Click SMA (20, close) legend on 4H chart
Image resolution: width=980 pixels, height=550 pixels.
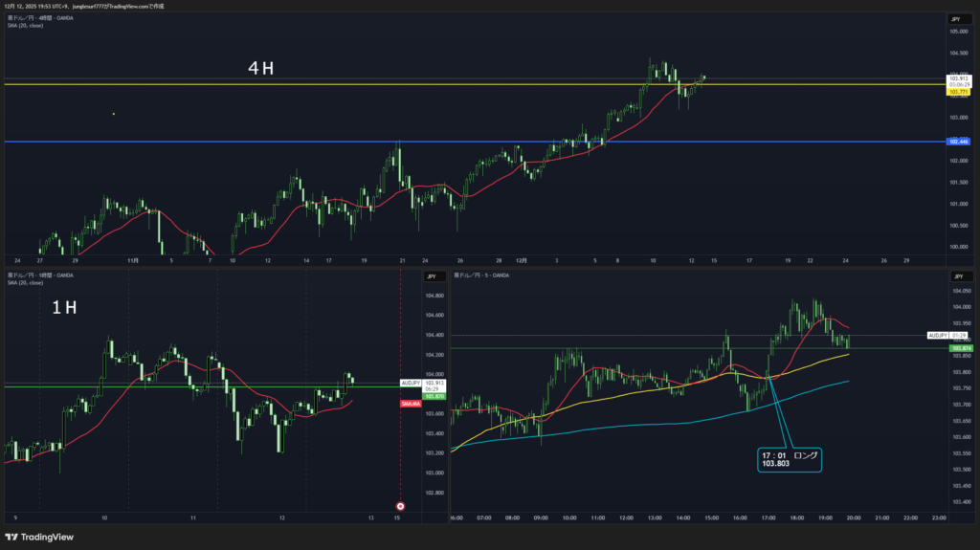25,25
